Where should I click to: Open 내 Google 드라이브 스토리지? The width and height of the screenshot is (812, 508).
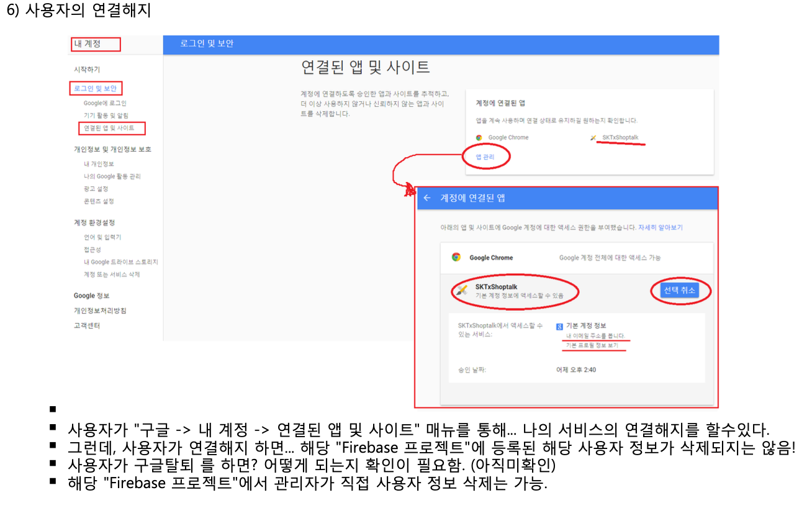[x=121, y=262]
